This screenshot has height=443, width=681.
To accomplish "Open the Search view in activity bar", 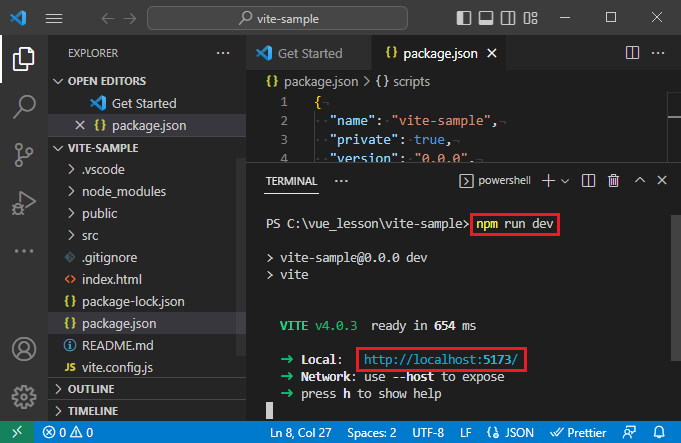I will pos(23,106).
